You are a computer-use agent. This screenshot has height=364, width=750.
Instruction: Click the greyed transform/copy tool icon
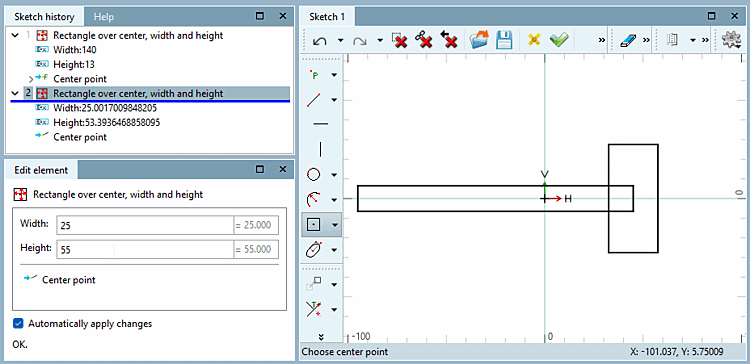coord(314,284)
